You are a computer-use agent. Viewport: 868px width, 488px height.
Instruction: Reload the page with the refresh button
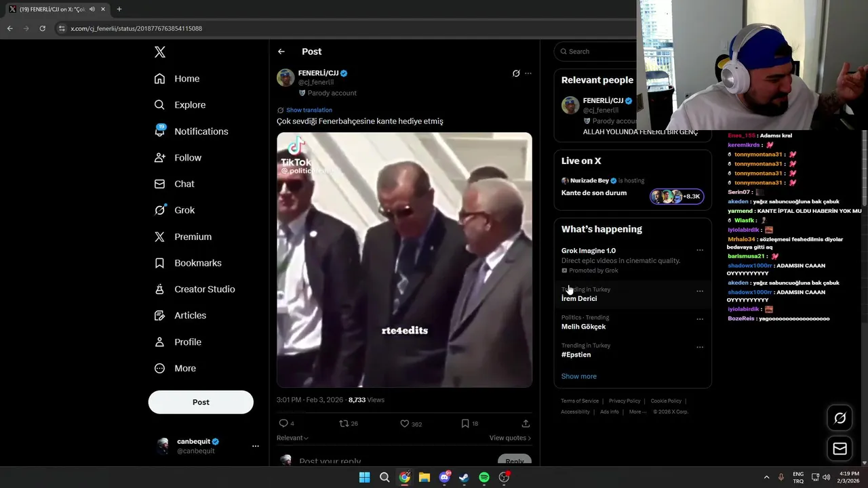42,28
